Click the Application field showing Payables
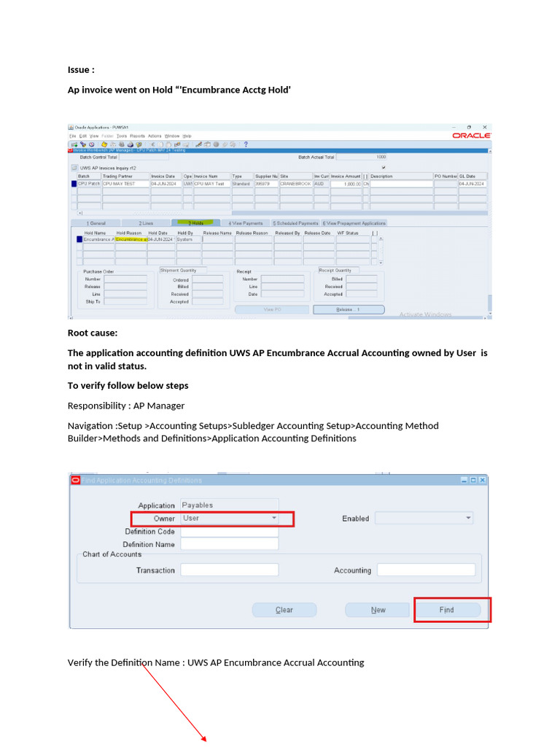The width and height of the screenshot is (560, 747). (x=230, y=505)
